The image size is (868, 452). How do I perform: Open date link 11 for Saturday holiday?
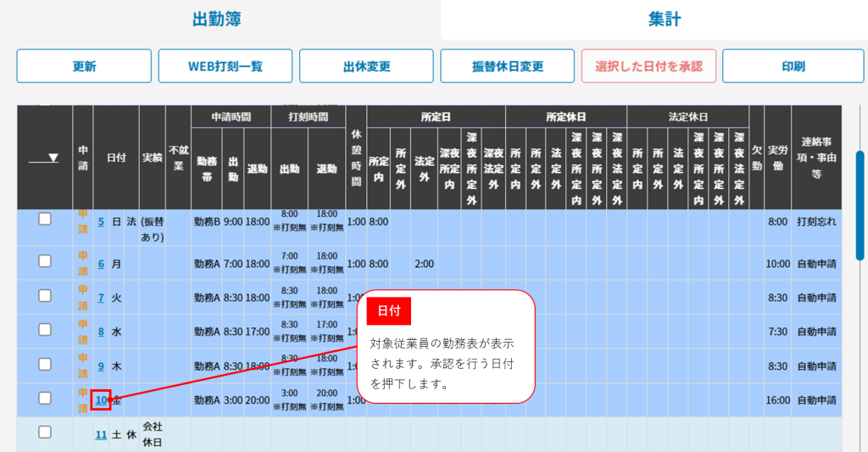[101, 435]
